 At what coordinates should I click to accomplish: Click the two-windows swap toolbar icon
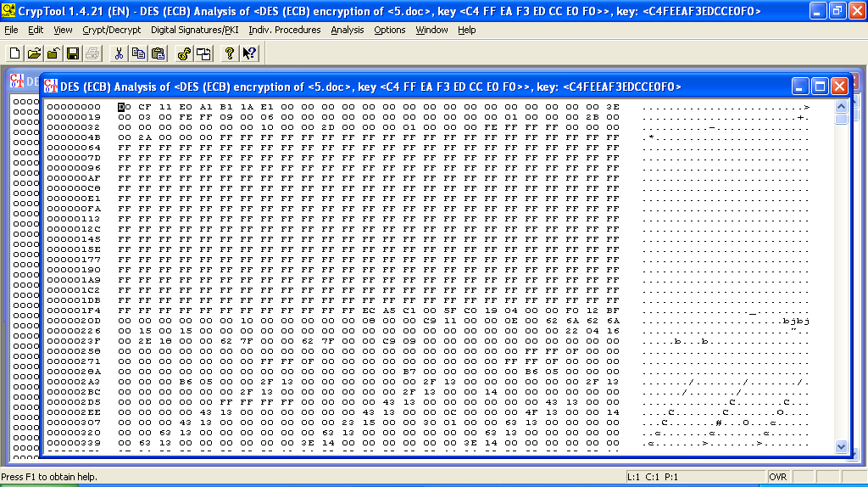pyautogui.click(x=203, y=53)
